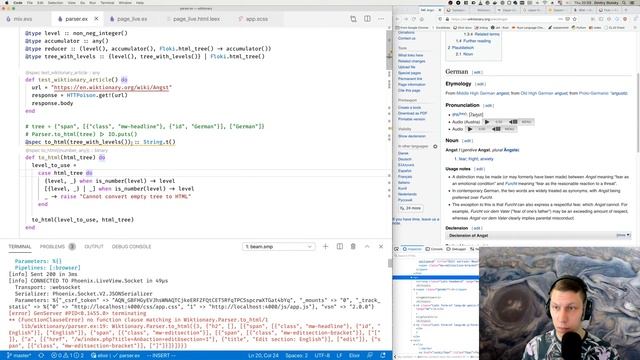Click the synchronize changes icon in status bar
Image resolution: width=640 pixels, height=360 pixels.
(x=41, y=356)
